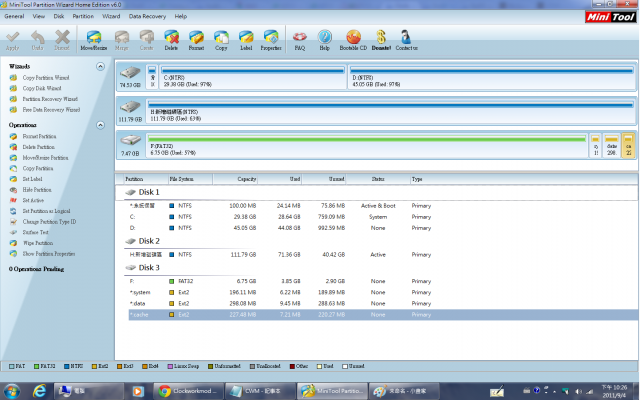The width and height of the screenshot is (640, 400).
Task: Click the Donate dollar icon
Action: pos(381,40)
